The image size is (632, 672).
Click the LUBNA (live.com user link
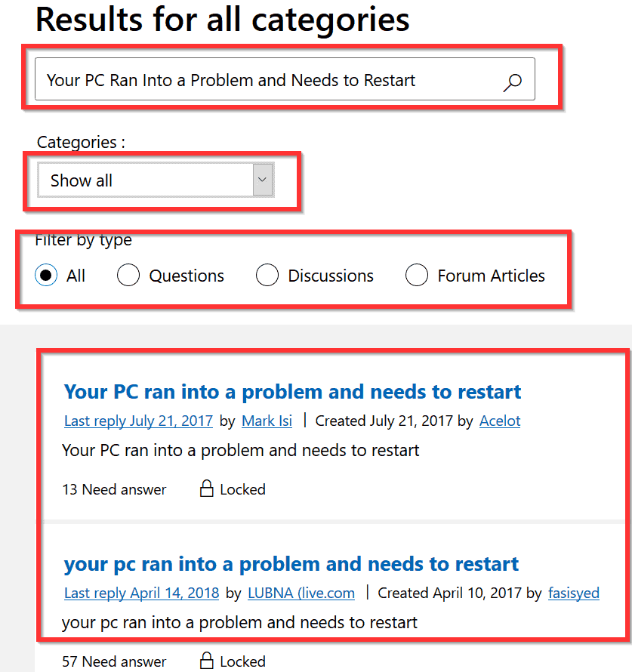301,593
